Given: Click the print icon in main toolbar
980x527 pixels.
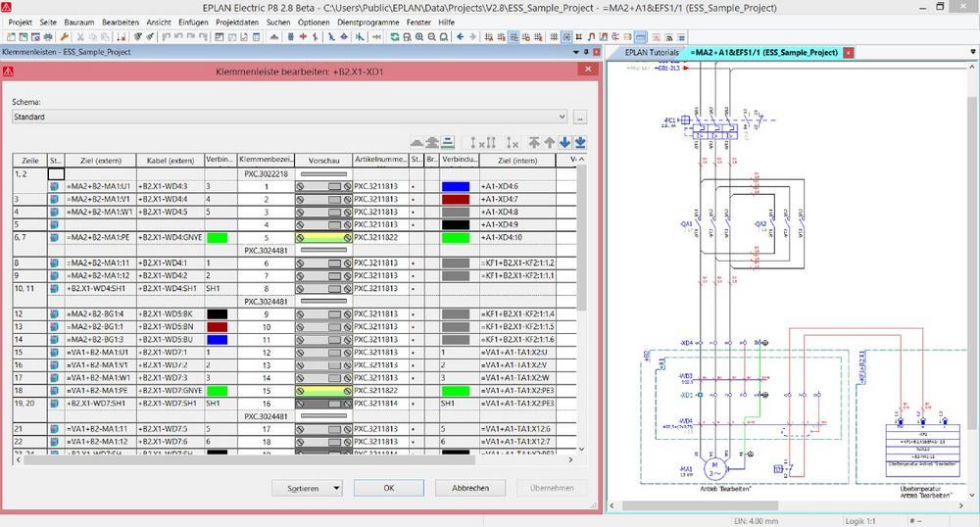Looking at the screenshot, I should tap(47, 37).
